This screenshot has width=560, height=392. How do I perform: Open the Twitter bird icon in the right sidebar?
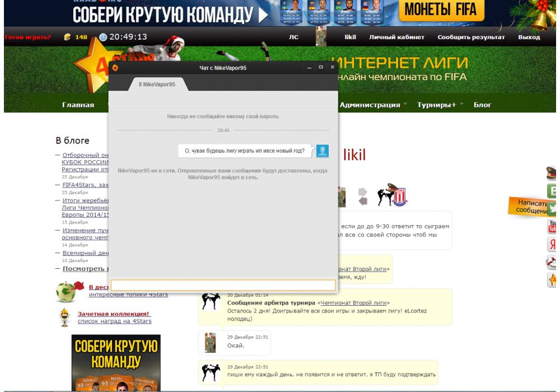(553, 209)
